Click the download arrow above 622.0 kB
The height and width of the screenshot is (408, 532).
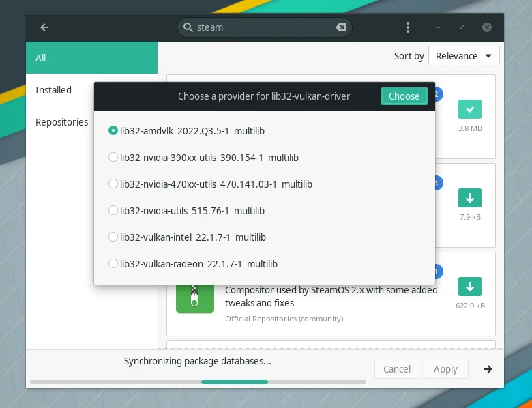(x=470, y=287)
